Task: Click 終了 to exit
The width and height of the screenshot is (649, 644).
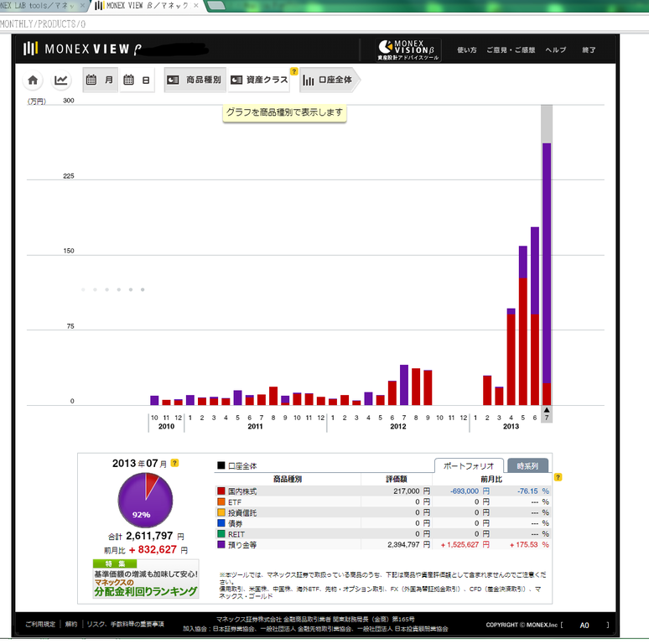Action: click(589, 50)
